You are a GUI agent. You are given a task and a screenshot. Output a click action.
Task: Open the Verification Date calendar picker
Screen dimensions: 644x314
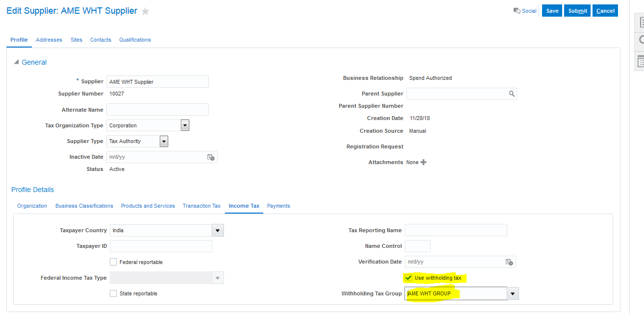click(x=510, y=262)
